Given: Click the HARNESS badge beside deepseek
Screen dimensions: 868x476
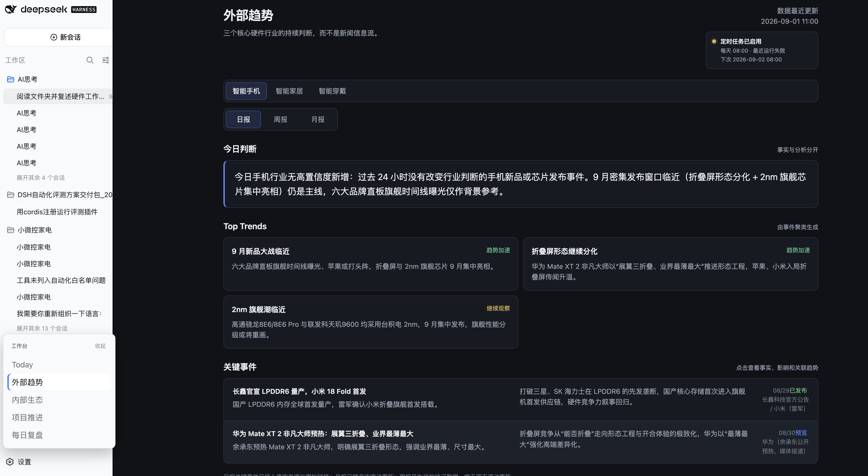Looking at the screenshot, I should [x=84, y=10].
